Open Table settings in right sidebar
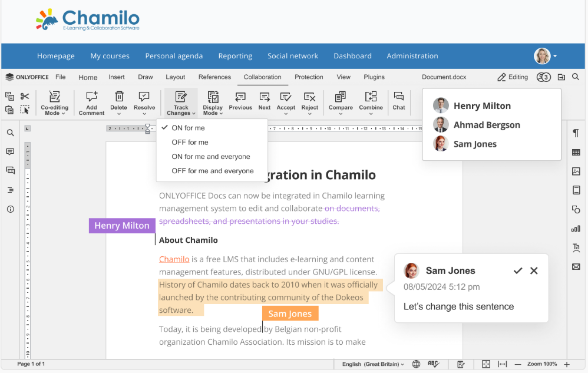588x373 pixels. point(576,153)
